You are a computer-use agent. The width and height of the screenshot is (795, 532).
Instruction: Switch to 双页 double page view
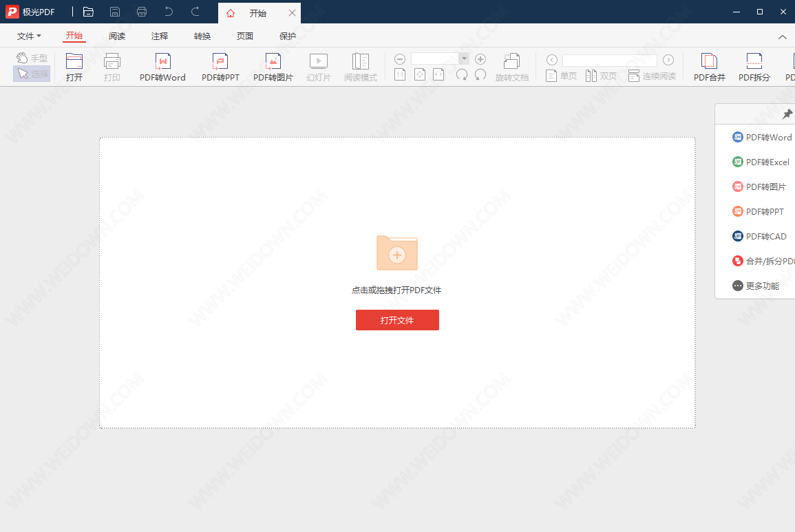point(601,76)
